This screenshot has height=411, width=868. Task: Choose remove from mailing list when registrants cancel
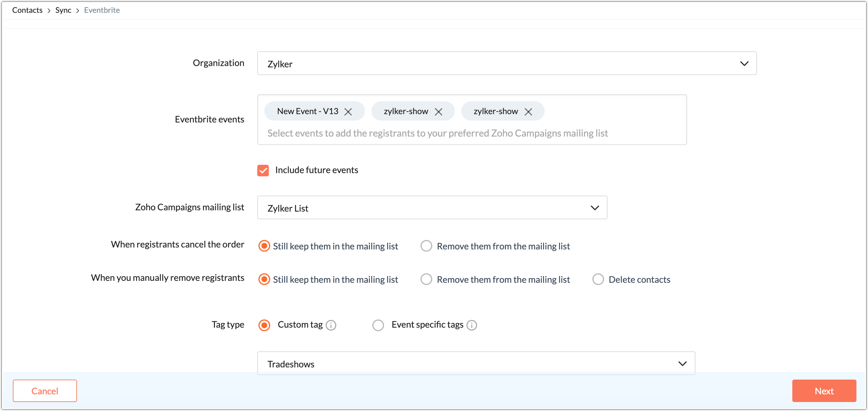[426, 246]
